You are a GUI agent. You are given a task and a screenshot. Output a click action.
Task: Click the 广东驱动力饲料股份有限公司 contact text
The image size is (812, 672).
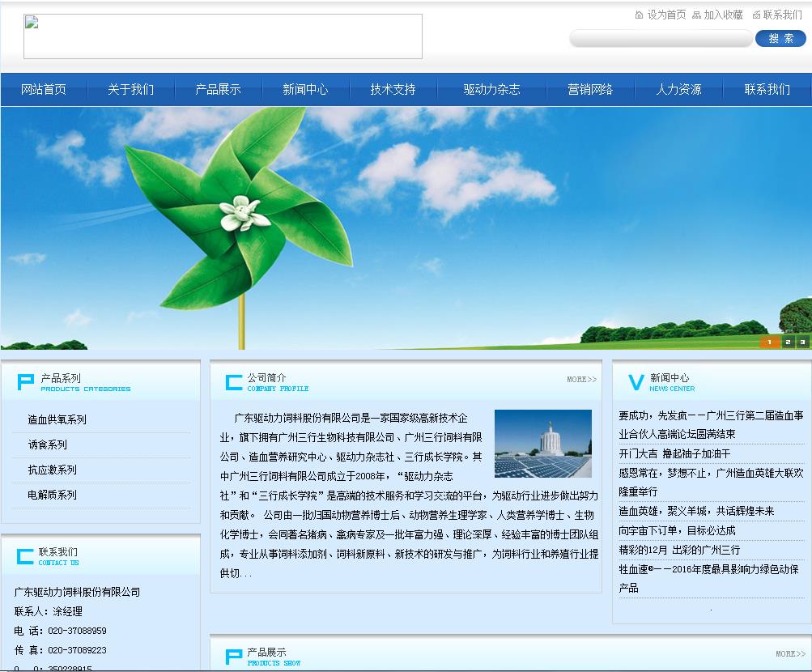coord(77,593)
